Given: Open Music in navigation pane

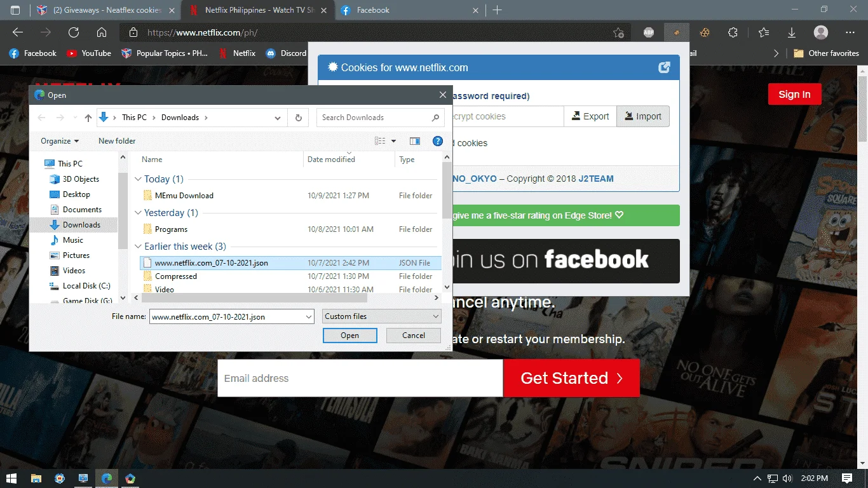Looking at the screenshot, I should point(72,240).
